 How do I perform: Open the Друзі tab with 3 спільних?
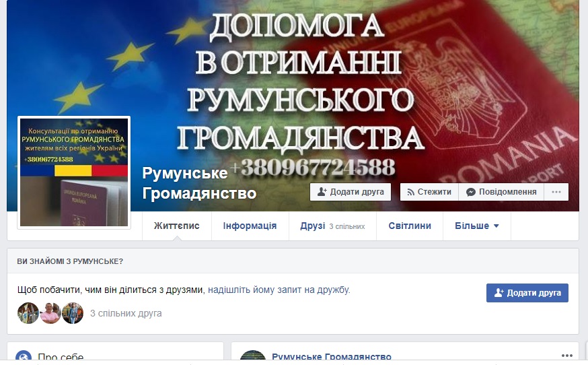pos(332,226)
